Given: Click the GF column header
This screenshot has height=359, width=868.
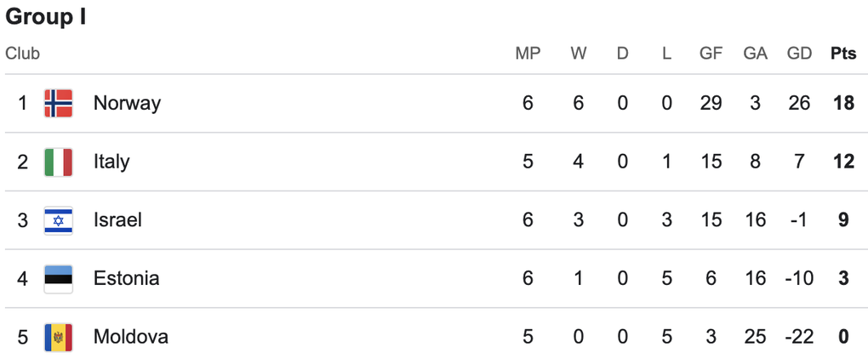Looking at the screenshot, I should coord(711,54).
